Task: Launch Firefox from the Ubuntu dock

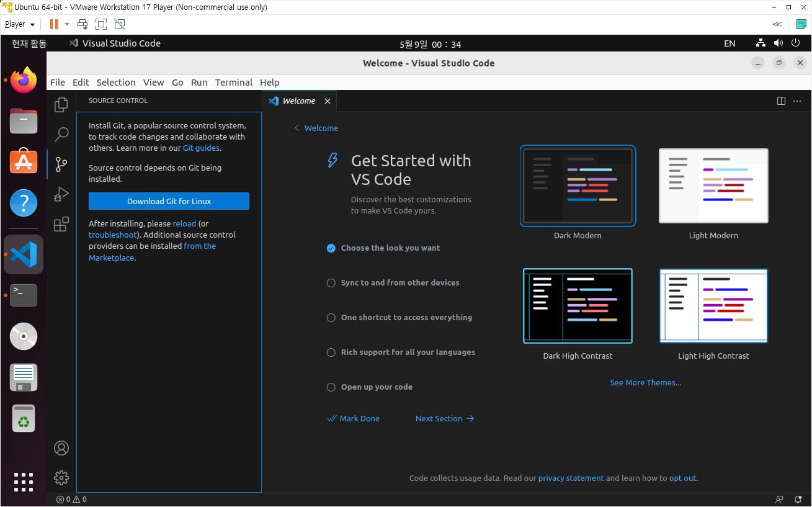Action: 24,80
